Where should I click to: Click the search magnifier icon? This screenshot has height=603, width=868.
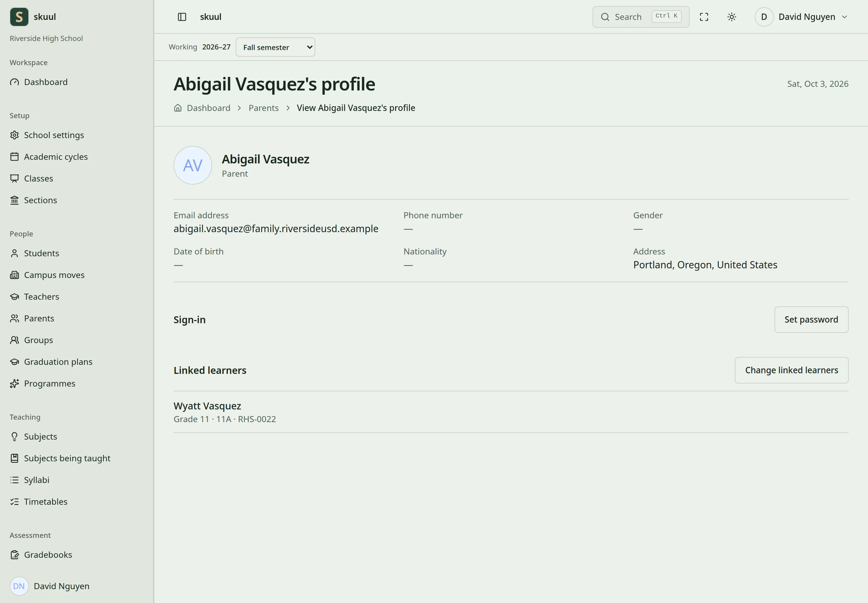605,17
